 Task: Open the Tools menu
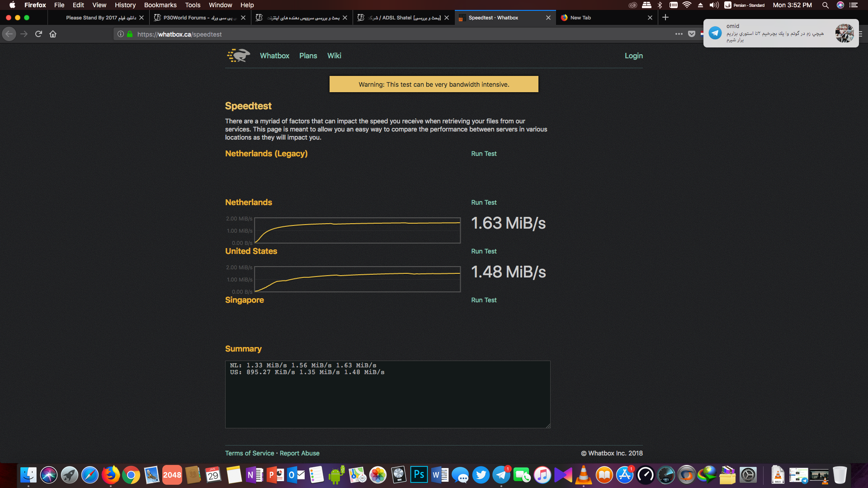(193, 5)
